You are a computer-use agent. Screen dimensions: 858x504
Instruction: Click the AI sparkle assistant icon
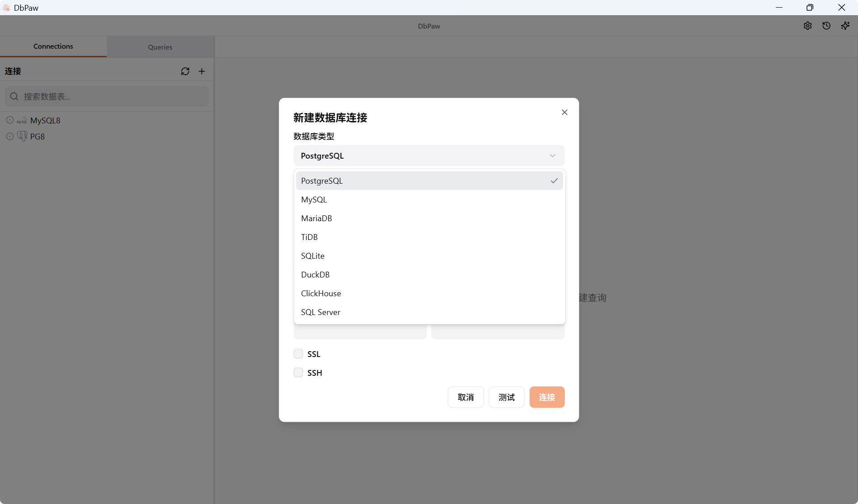click(845, 26)
